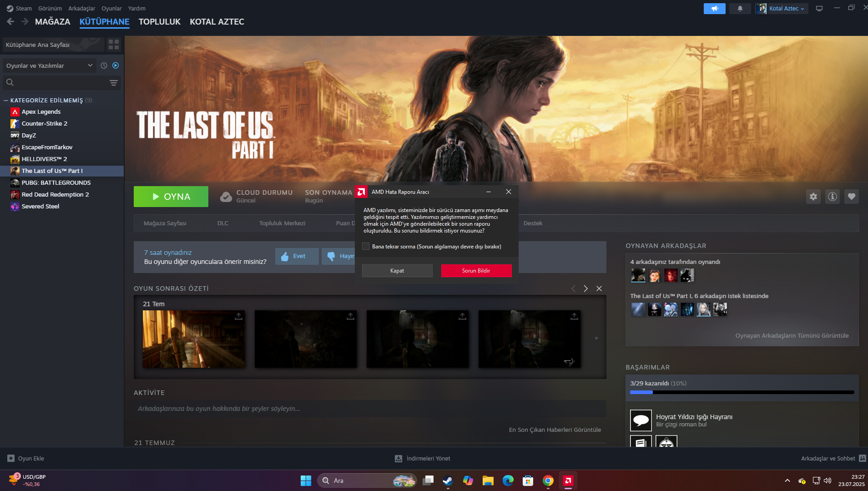Switch to the TOPLULUK tab
This screenshot has height=491, width=868.
pos(160,21)
